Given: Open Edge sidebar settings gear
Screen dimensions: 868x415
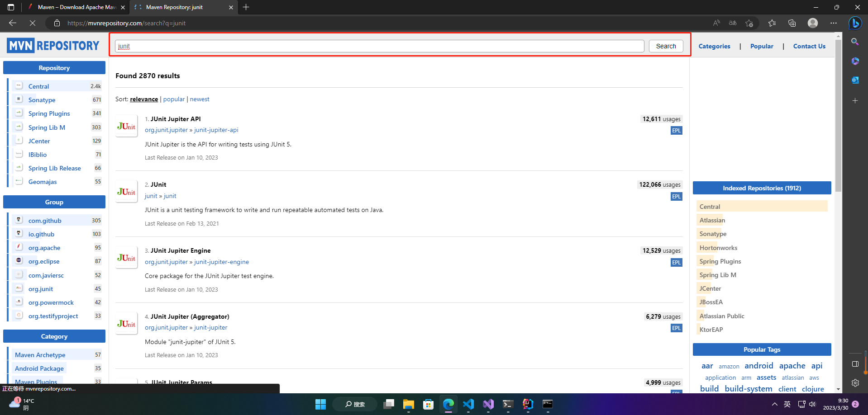Looking at the screenshot, I should 855,383.
